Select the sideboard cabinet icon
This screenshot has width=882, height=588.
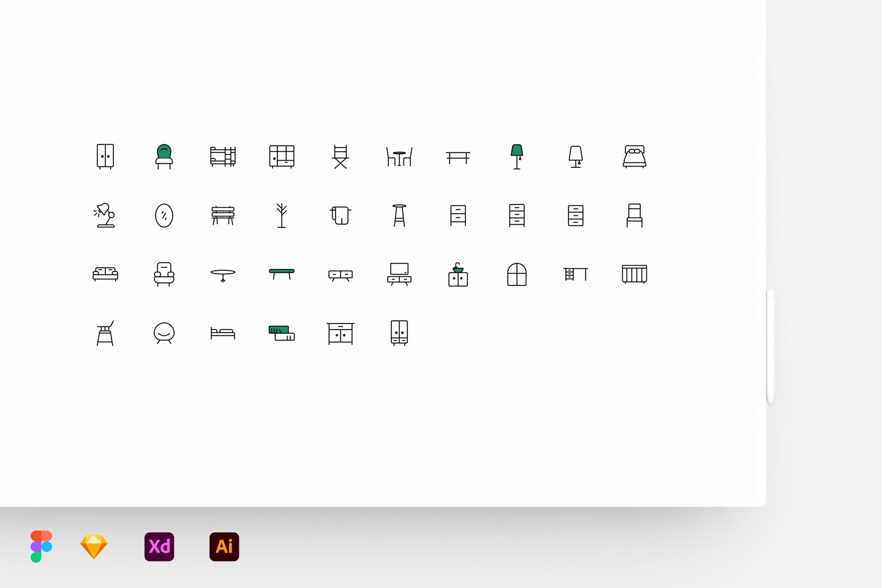[341, 333]
